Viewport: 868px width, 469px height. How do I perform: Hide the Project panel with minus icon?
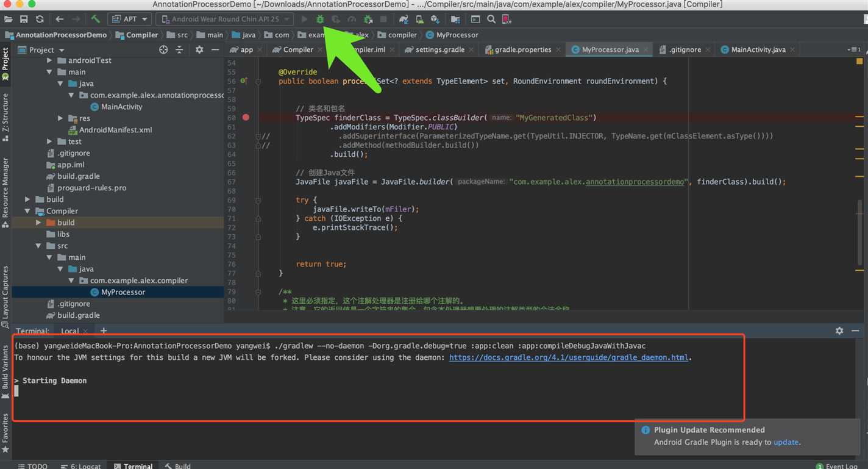point(215,50)
